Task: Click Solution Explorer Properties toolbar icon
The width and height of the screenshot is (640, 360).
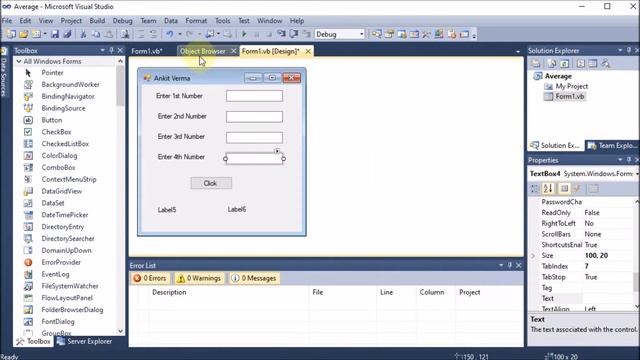Action: pyautogui.click(x=536, y=63)
